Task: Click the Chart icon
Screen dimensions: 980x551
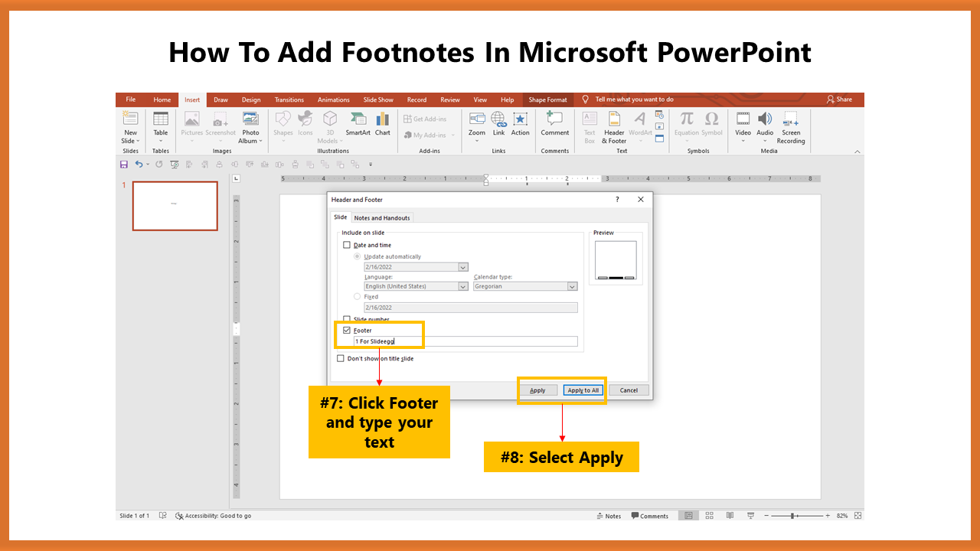Action: pos(383,119)
